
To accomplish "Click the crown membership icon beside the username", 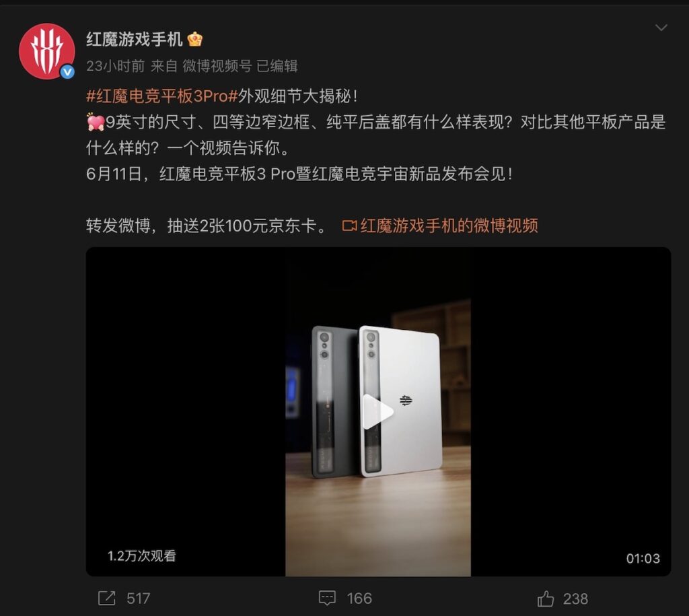I will pyautogui.click(x=194, y=40).
